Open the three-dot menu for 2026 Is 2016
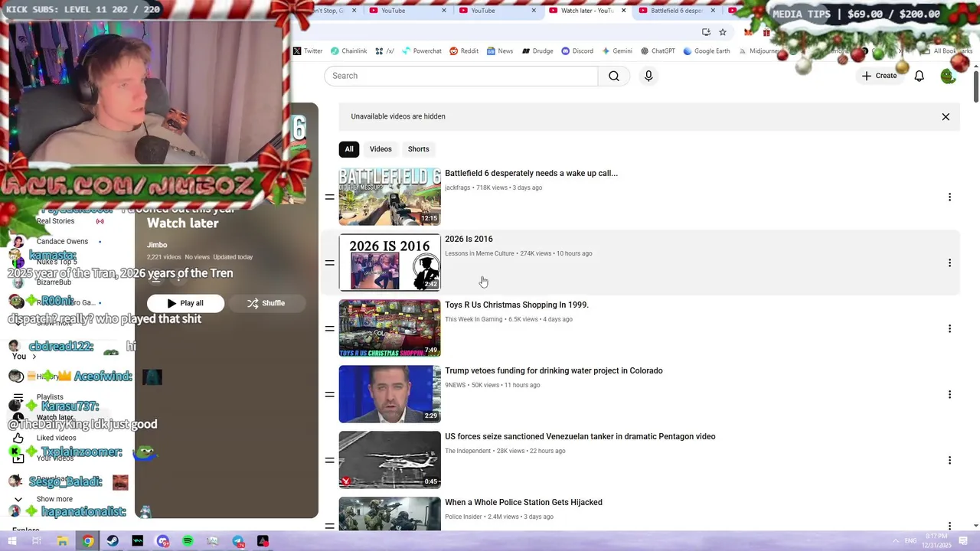980x551 pixels. click(x=949, y=263)
